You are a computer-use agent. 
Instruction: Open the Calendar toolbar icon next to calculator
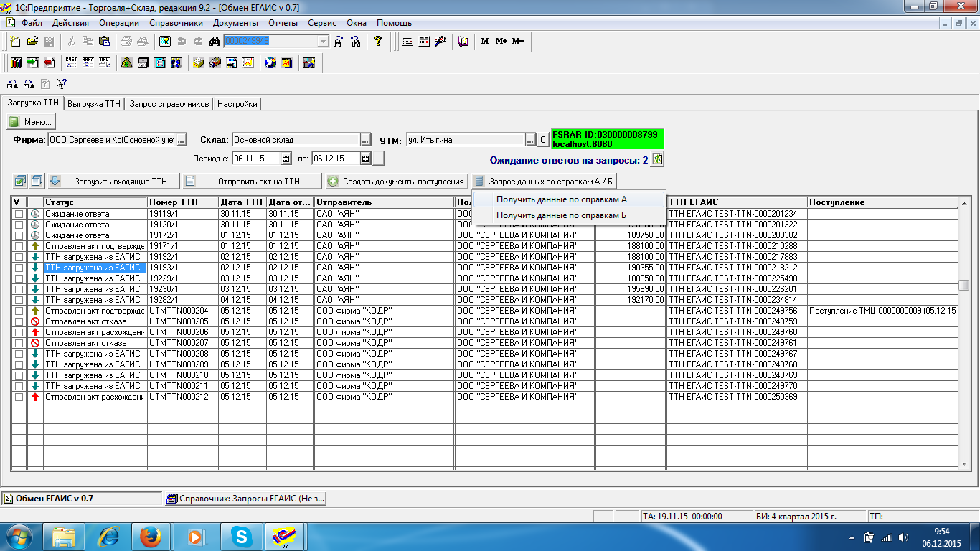(x=424, y=42)
